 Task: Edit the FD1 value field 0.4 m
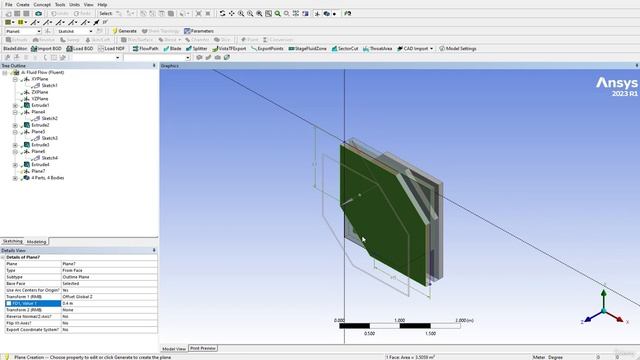(x=109, y=303)
